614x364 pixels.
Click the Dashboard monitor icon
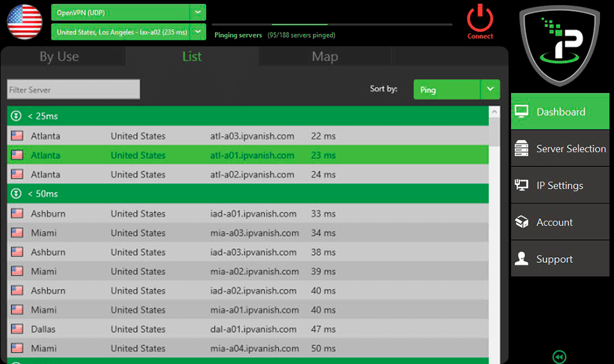tap(522, 112)
